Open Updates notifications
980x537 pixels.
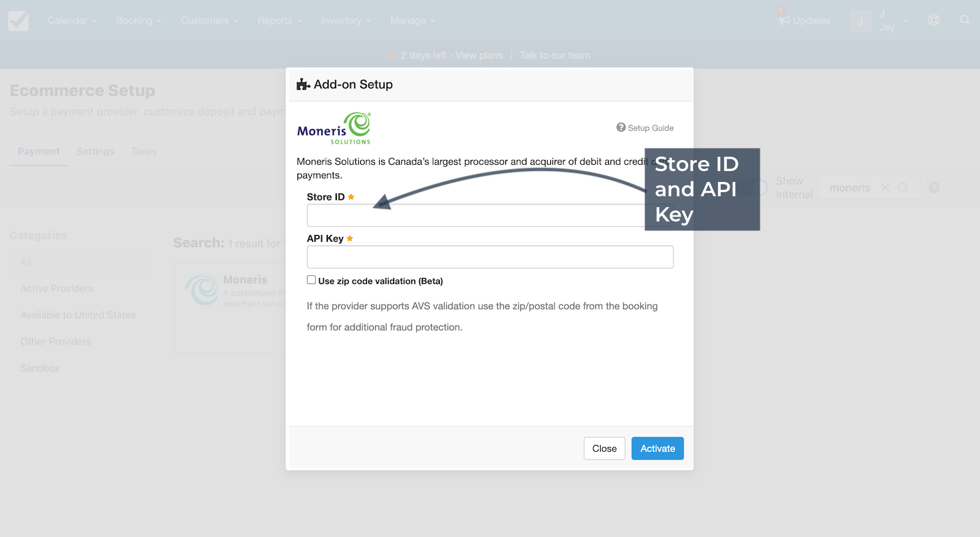(x=805, y=20)
